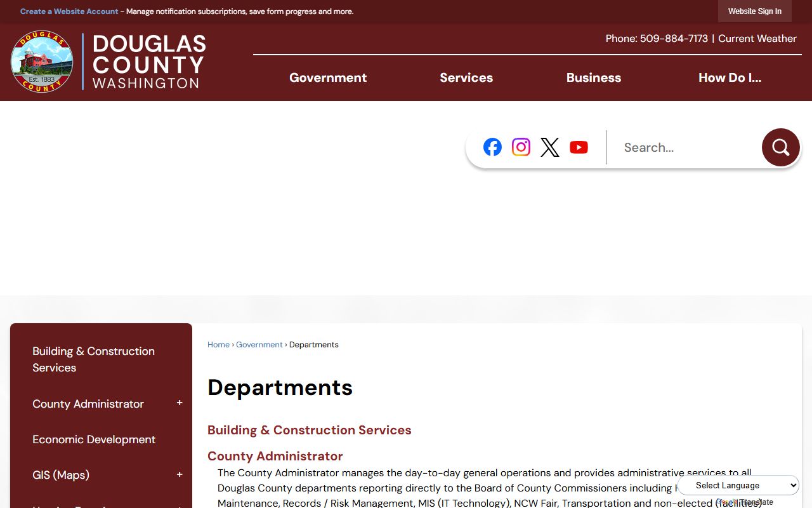Go home via Douglas County seal logo
812x508 pixels.
tap(42, 62)
